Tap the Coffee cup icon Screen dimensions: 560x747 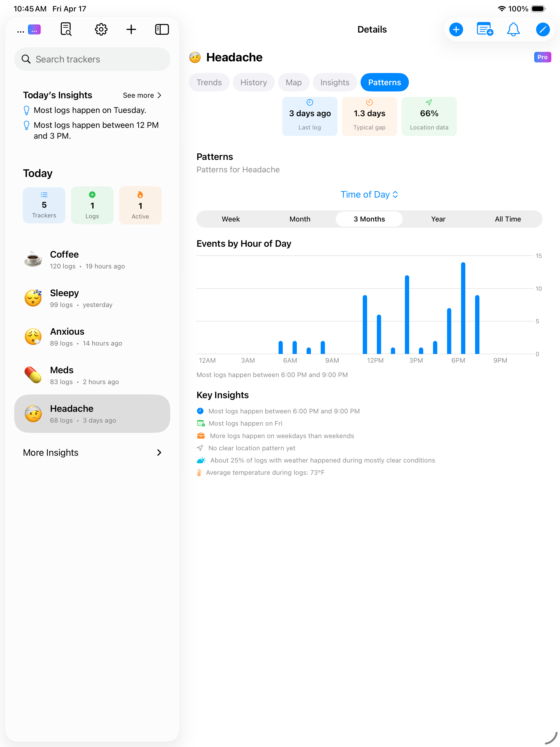coord(33,259)
